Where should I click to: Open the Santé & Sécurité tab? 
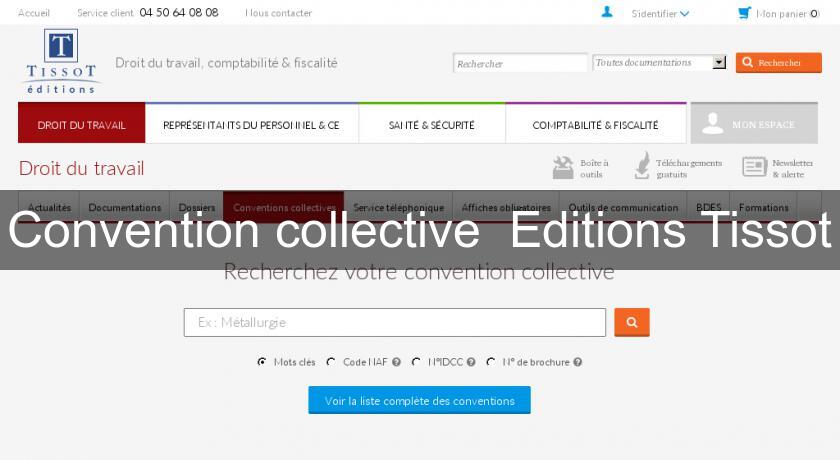point(432,123)
